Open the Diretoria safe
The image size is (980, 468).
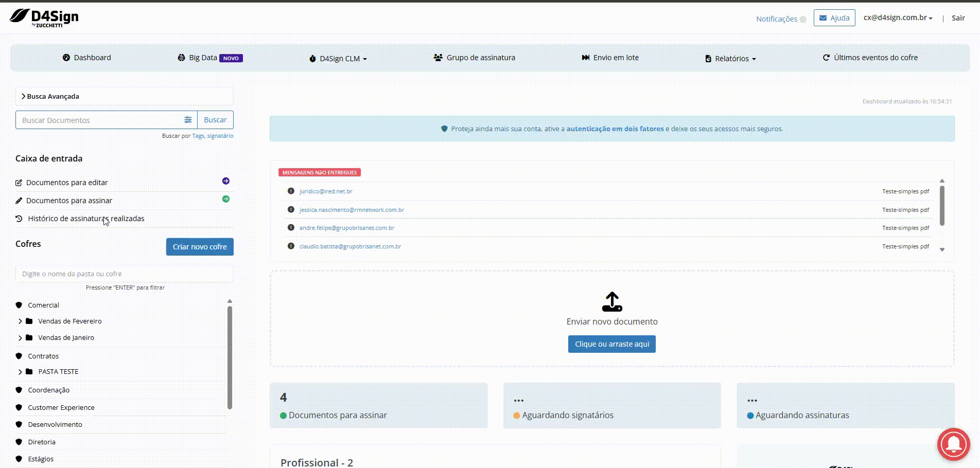[42, 442]
